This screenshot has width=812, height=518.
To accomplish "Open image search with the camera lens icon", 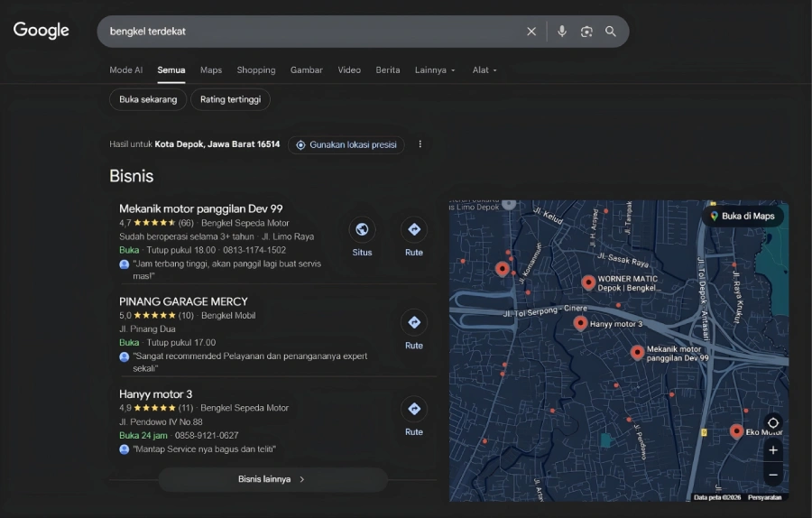I will coord(586,32).
